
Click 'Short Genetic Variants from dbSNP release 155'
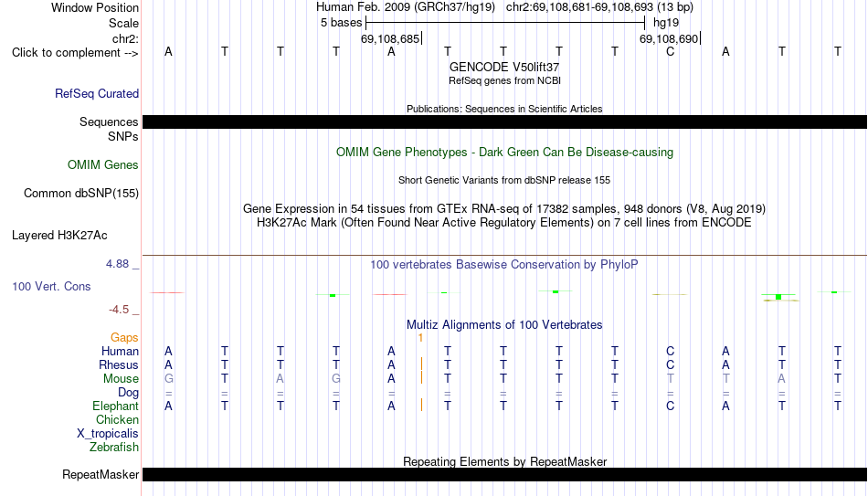tap(504, 181)
